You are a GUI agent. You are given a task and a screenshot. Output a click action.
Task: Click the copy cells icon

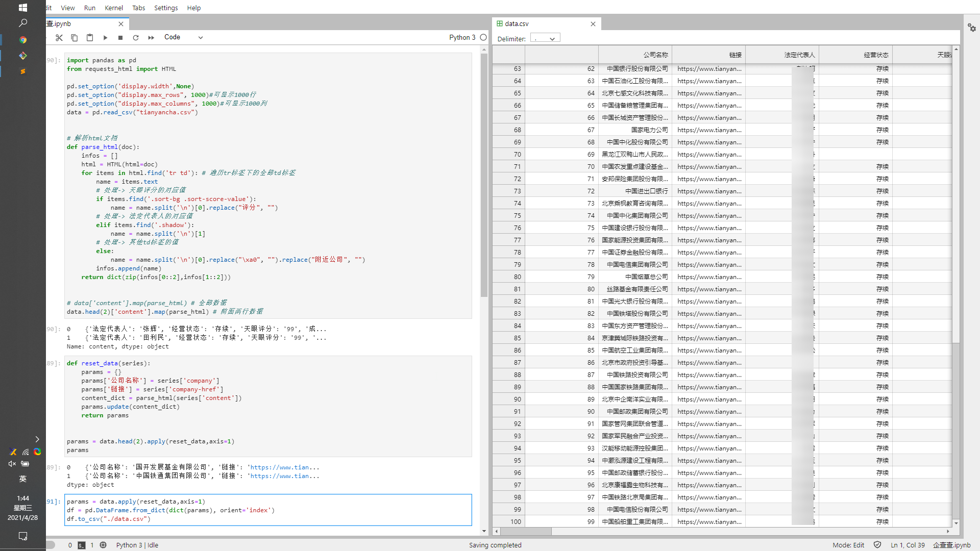pos(75,37)
